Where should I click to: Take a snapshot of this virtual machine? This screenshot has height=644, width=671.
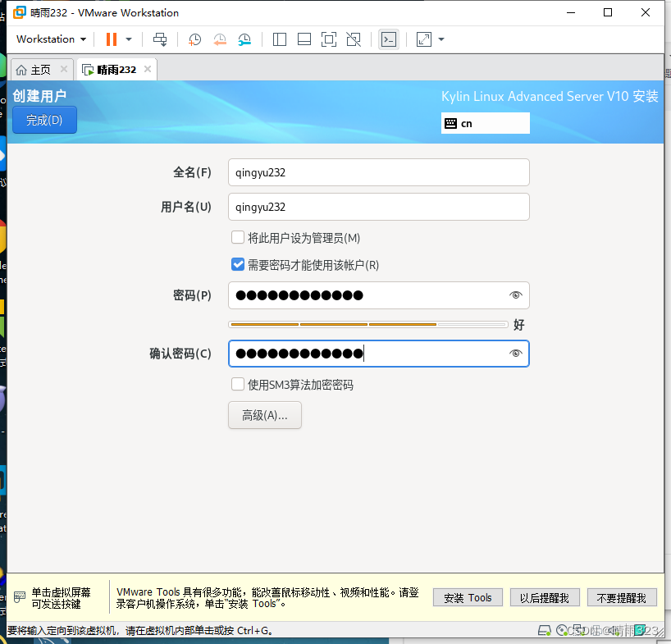click(x=194, y=39)
